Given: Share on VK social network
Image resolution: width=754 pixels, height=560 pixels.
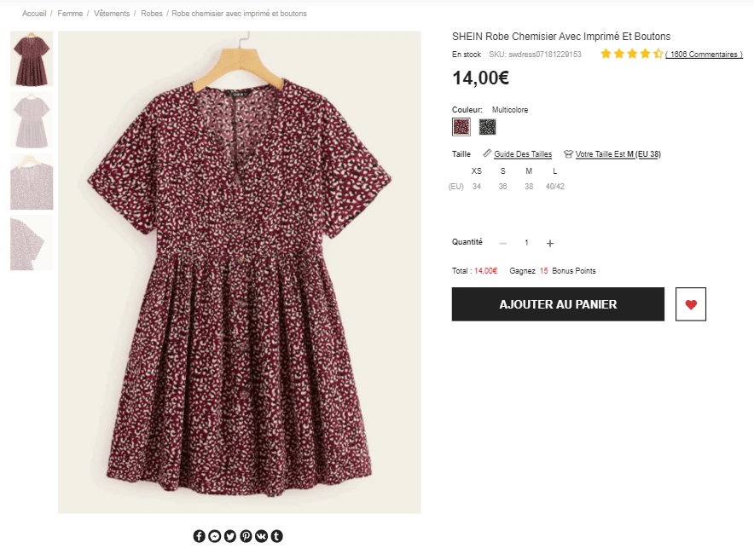Looking at the screenshot, I should pyautogui.click(x=261, y=536).
